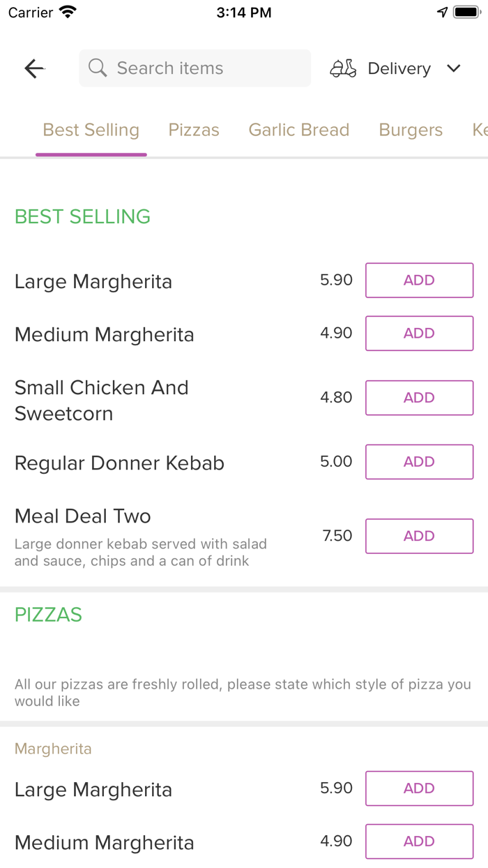Select the delivery scooter icon

343,68
